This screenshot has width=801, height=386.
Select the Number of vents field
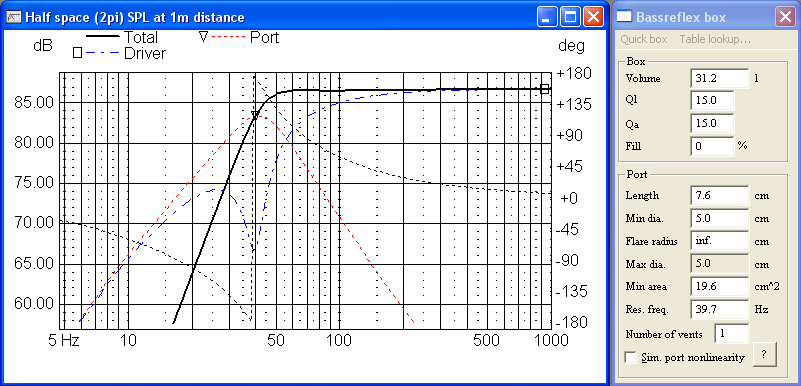tap(732, 334)
